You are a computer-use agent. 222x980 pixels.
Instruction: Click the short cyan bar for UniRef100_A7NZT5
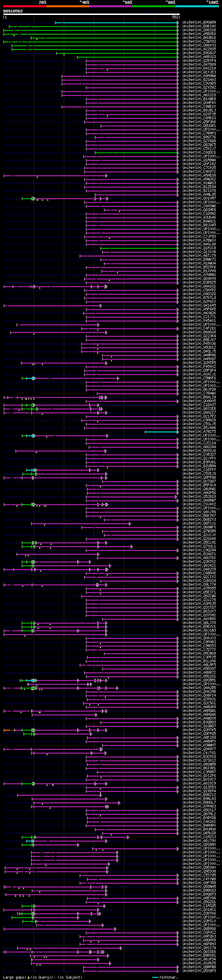coord(162,432)
